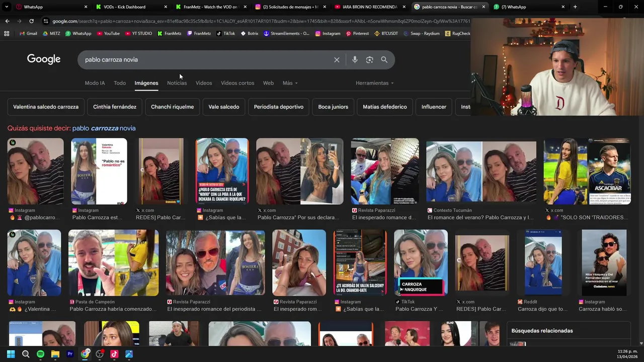Go to the Google logo homepage
The height and width of the screenshot is (362, 644).
coord(44,59)
